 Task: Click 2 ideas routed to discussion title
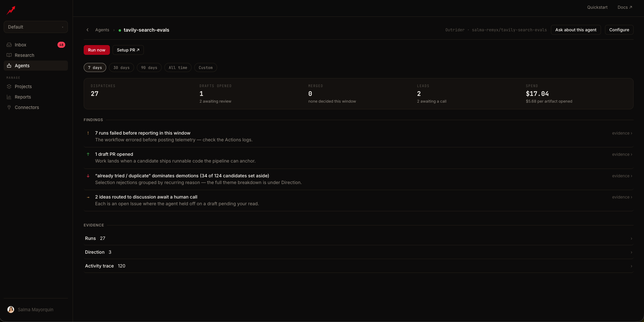click(146, 197)
